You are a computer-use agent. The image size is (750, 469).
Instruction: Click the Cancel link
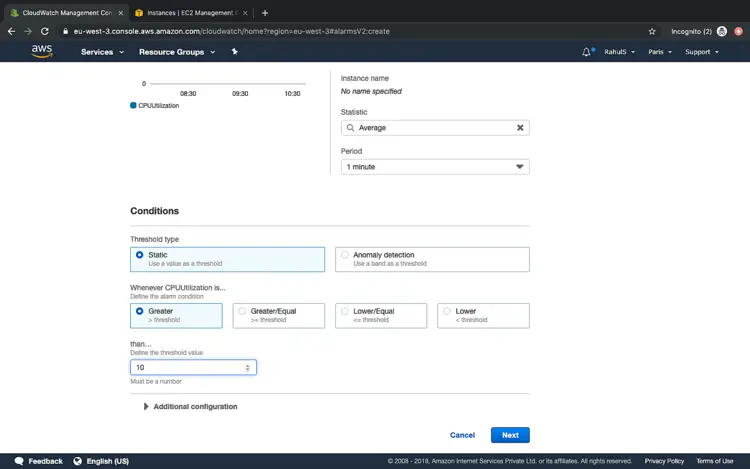click(x=462, y=435)
